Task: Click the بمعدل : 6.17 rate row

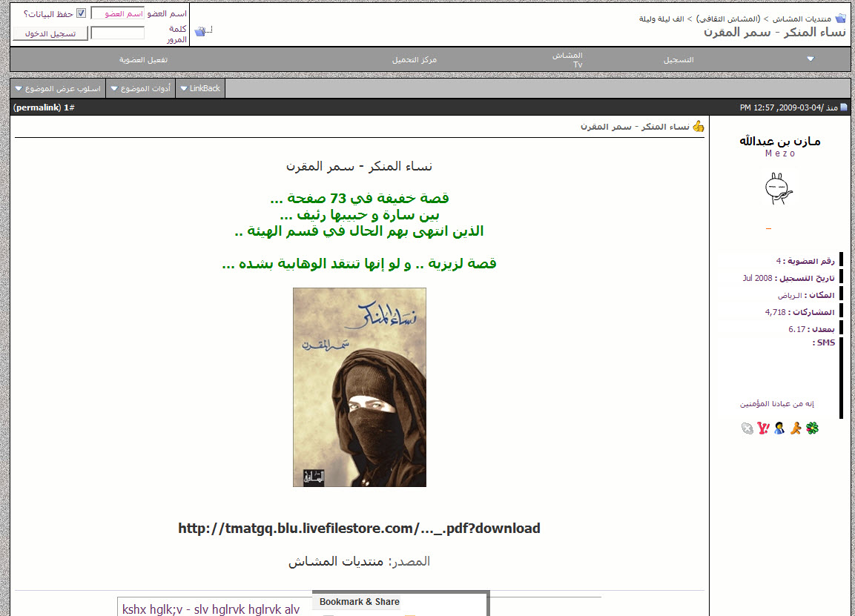Action: pos(811,329)
